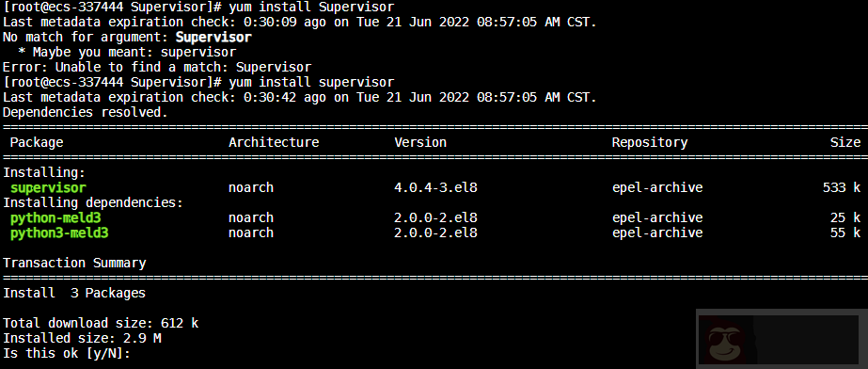
Task: Select the 'python-meld3' package name
Action: click(x=55, y=217)
